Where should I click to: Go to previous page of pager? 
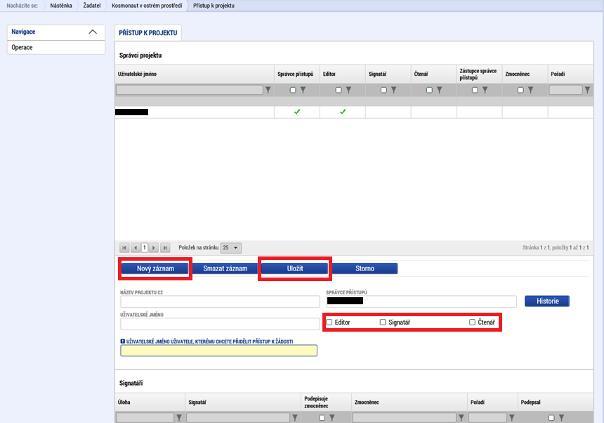tap(135, 248)
